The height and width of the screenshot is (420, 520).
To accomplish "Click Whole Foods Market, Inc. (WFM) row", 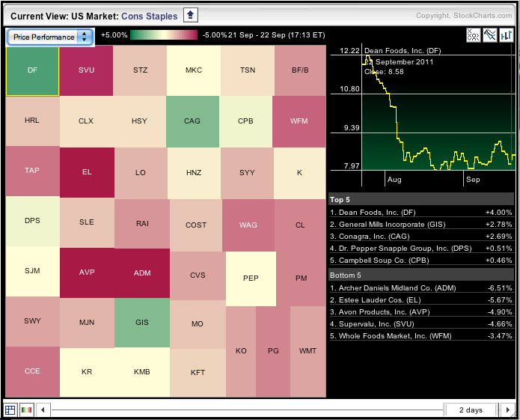I will click(421, 336).
